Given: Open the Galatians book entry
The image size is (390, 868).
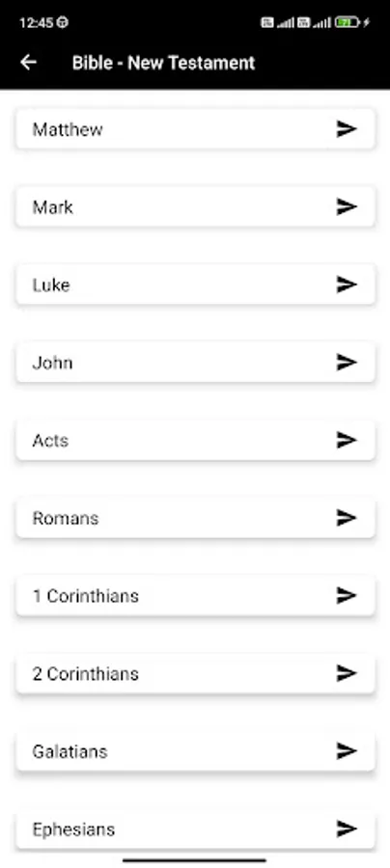Looking at the screenshot, I should coord(196,751).
